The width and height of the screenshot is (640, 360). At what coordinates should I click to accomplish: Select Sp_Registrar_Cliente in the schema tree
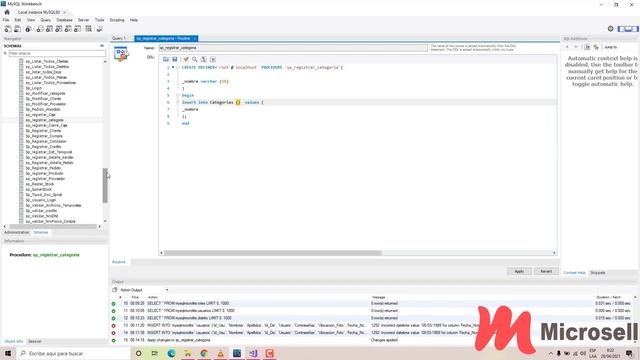[43, 131]
